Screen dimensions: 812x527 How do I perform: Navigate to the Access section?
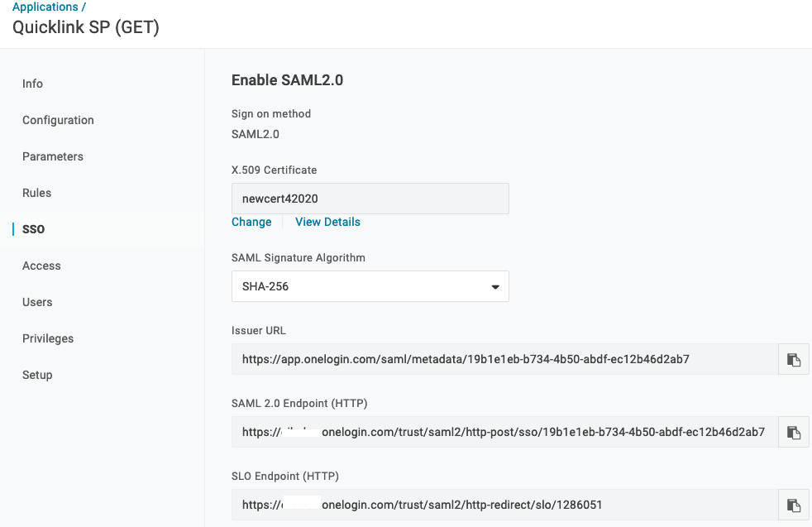(42, 266)
